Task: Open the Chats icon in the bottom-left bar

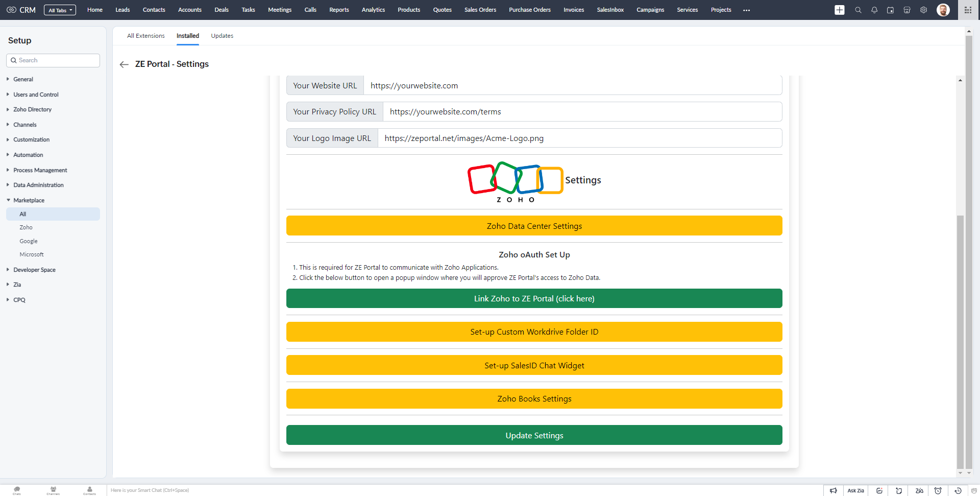Action: (x=17, y=490)
